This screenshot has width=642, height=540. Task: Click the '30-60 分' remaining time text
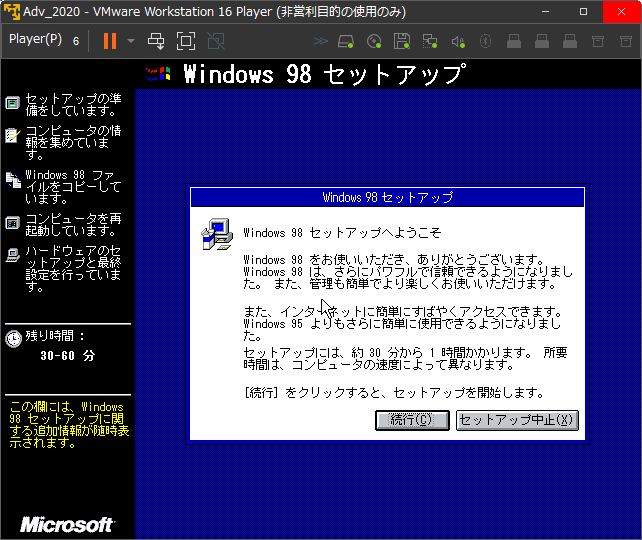tap(68, 355)
